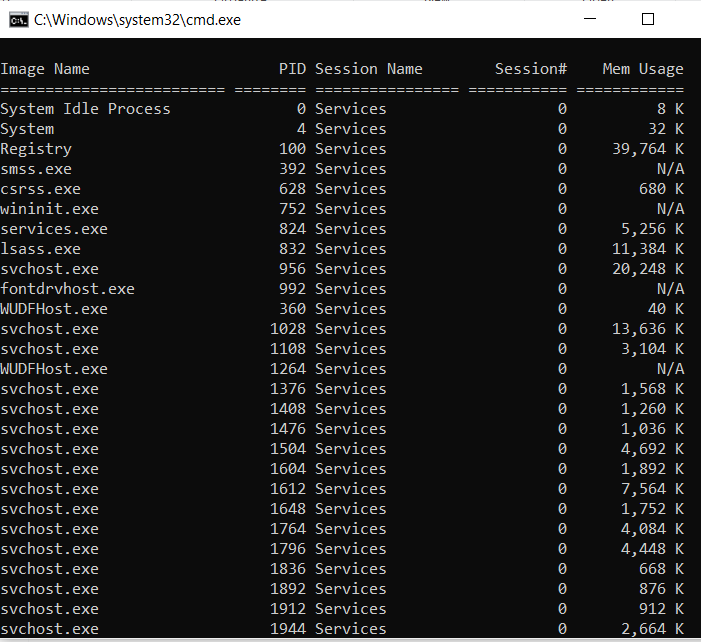Click the fontdrvhost.exe process name

[68, 289]
